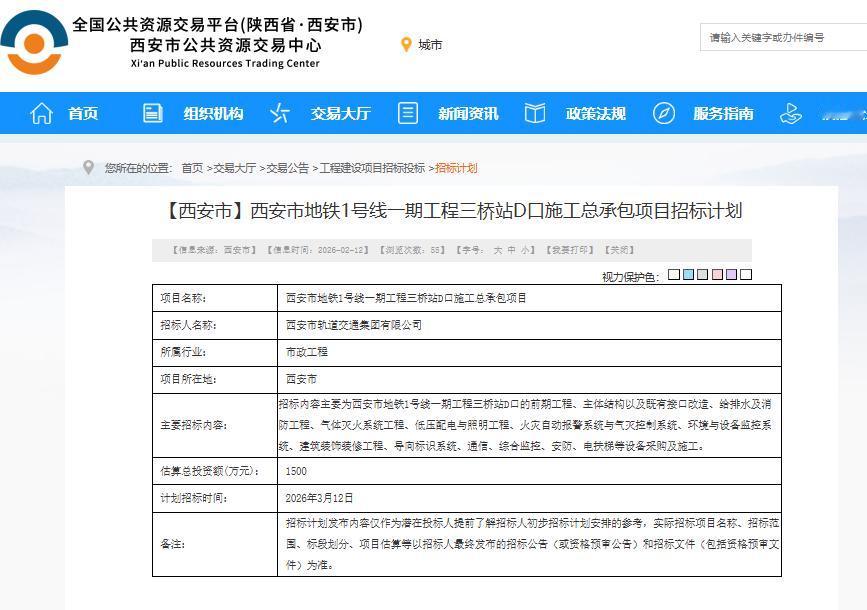Click the 市政工程 value cell
The height and width of the screenshot is (610, 867).
[529, 352]
